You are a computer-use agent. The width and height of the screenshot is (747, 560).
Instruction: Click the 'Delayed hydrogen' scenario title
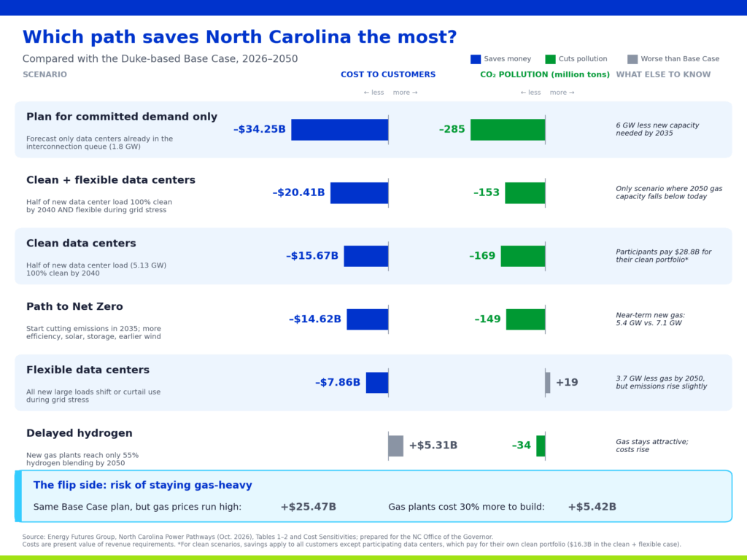pyautogui.click(x=80, y=433)
